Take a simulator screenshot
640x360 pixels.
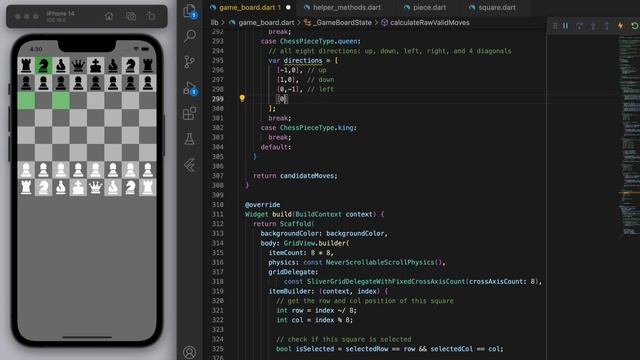(x=131, y=16)
